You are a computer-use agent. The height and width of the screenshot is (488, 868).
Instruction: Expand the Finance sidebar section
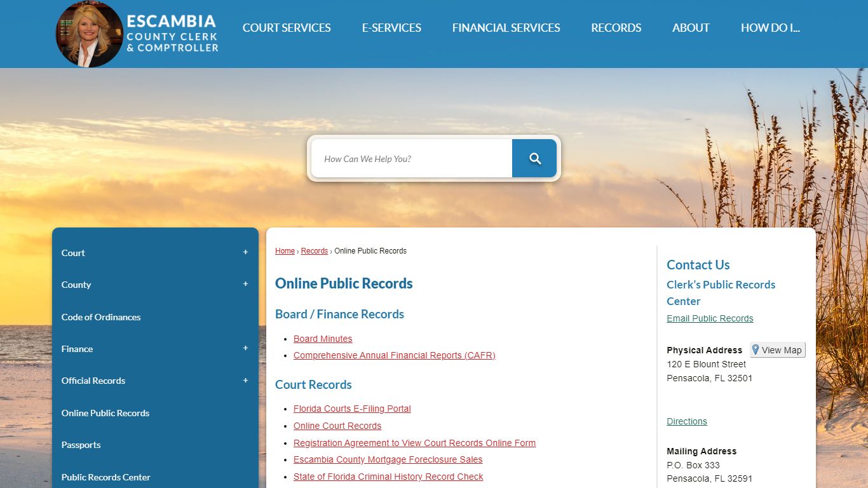[245, 348]
